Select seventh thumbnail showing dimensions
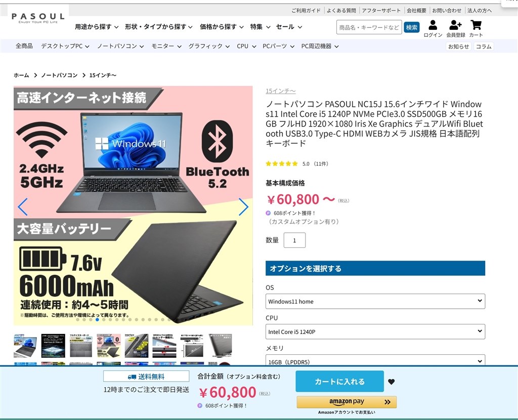The image size is (518, 420). pos(192,346)
